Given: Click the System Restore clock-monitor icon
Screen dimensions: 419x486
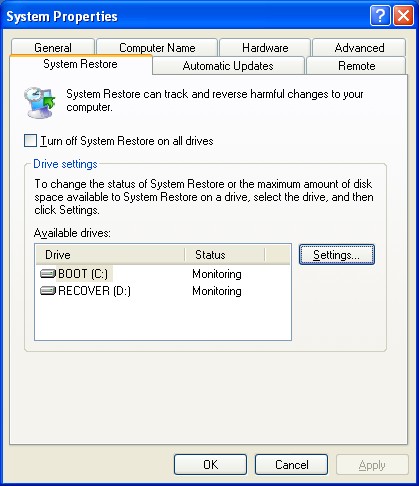Looking at the screenshot, I should coord(39,102).
